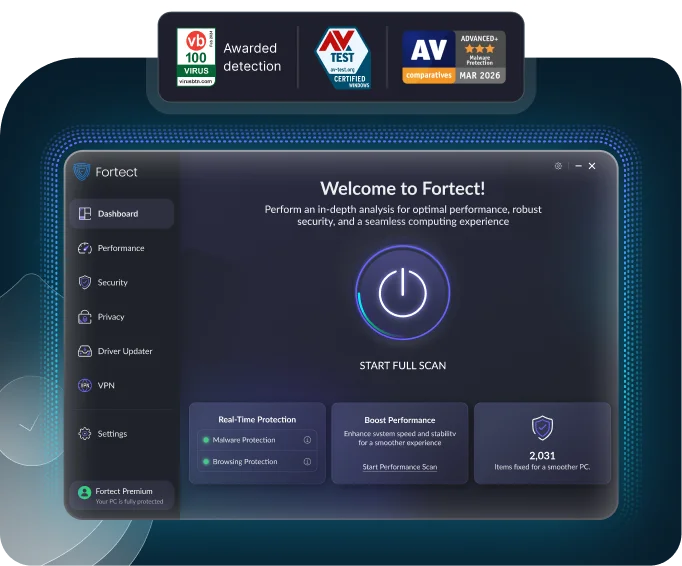
Task: Open the title bar settings gear
Action: (558, 166)
